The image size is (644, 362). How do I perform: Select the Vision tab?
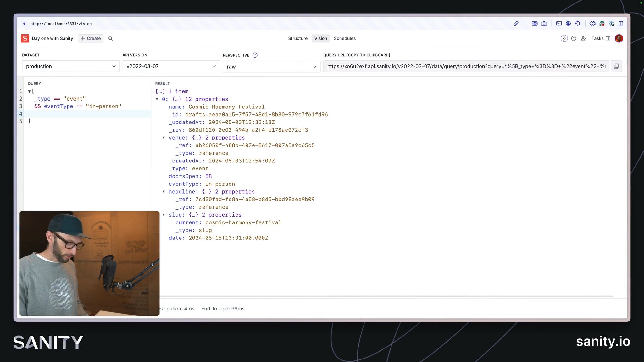(321, 38)
